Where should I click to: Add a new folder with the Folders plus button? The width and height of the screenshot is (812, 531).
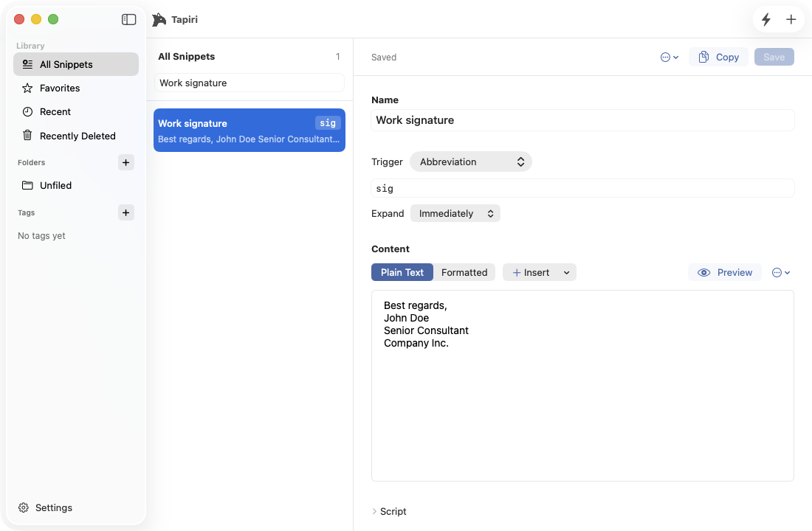tap(125, 162)
